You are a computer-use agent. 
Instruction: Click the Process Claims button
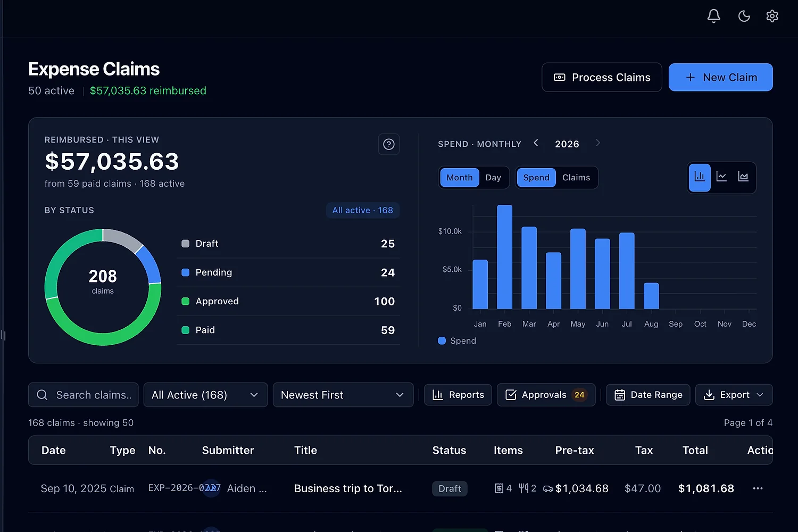(602, 77)
